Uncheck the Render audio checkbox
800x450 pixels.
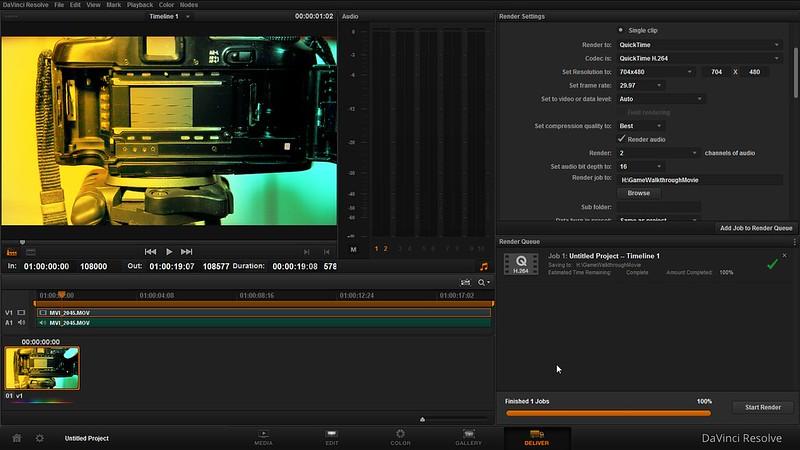[x=622, y=139]
